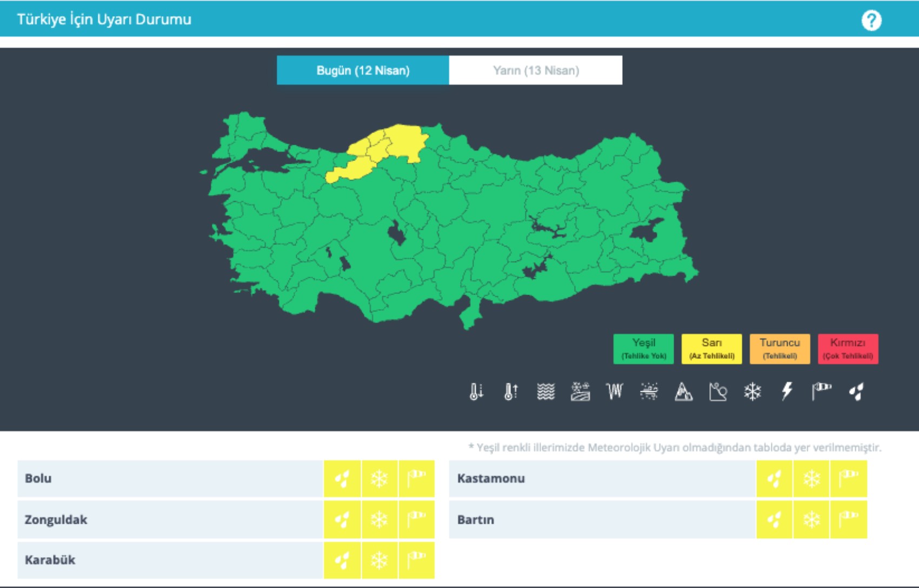Image resolution: width=919 pixels, height=588 pixels.
Task: Click Bartın's snow warning cell
Action: pos(811,519)
